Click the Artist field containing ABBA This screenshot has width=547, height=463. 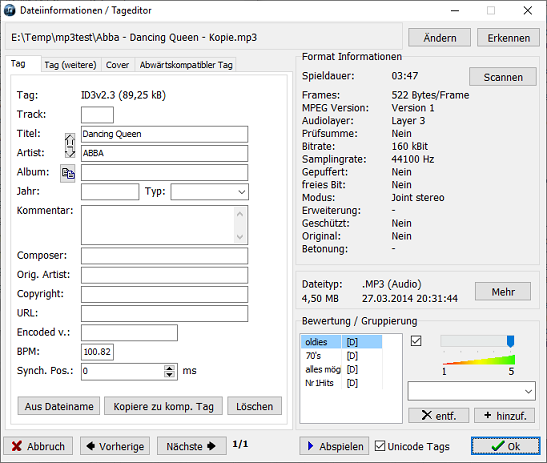(164, 154)
